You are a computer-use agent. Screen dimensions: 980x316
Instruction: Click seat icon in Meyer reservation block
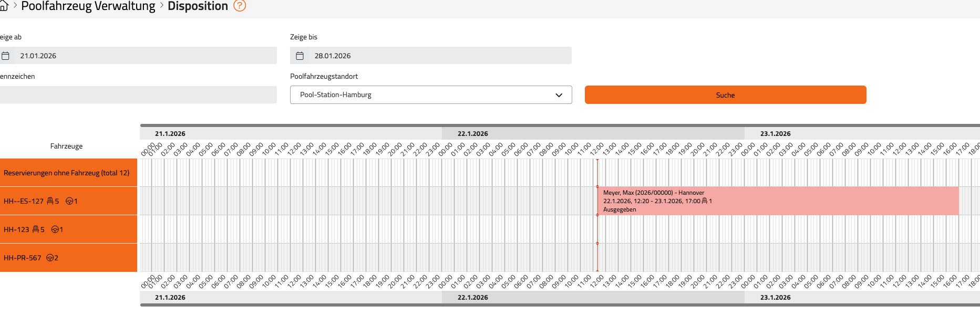point(705,201)
